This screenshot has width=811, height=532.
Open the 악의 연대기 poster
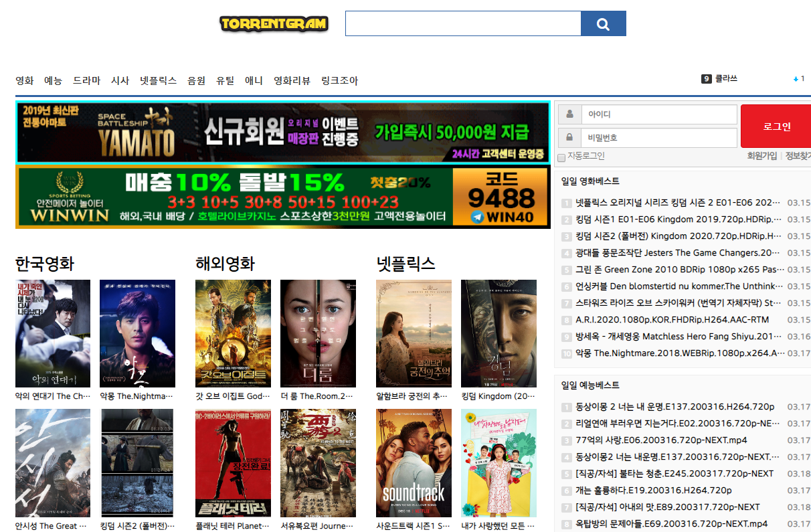(x=53, y=333)
